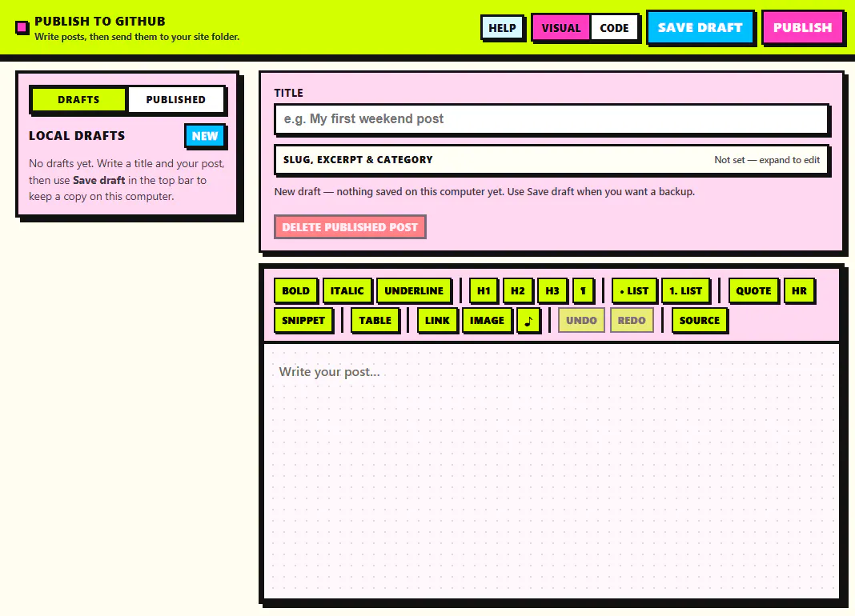Insert a bulleted list
Viewport: 855px width, 616px height.
point(634,290)
